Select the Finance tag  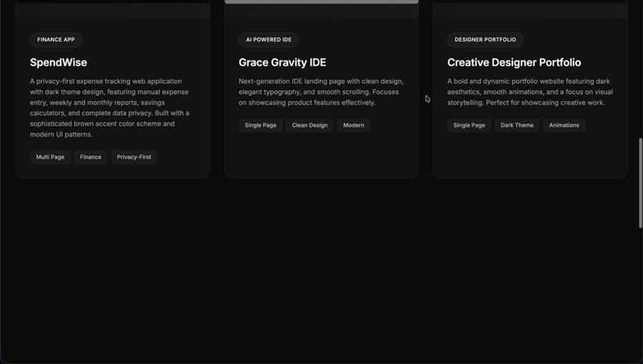pyautogui.click(x=91, y=157)
